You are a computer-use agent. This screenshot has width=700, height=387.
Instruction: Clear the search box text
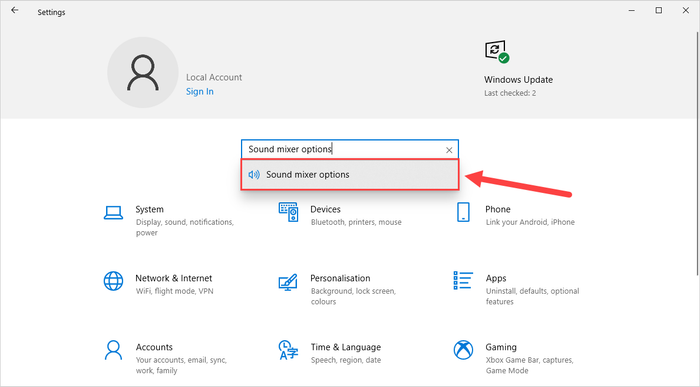[x=449, y=150]
